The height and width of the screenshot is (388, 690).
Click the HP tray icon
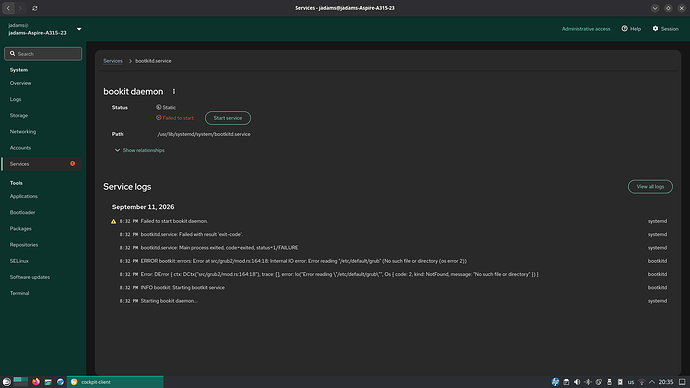(x=555, y=382)
